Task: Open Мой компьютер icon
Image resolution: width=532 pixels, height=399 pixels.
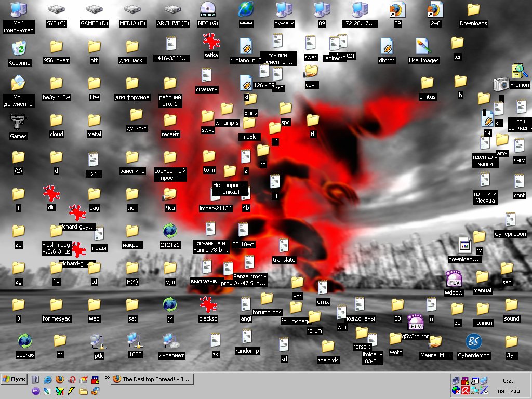Action: (x=18, y=17)
